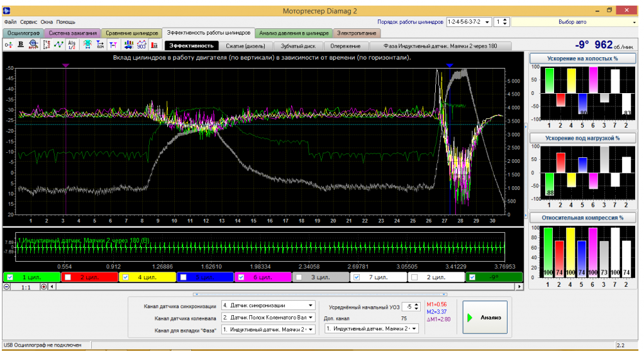The image size is (644, 351).
Task: Open Канал датчика коленвала dropdown
Action: [268, 317]
